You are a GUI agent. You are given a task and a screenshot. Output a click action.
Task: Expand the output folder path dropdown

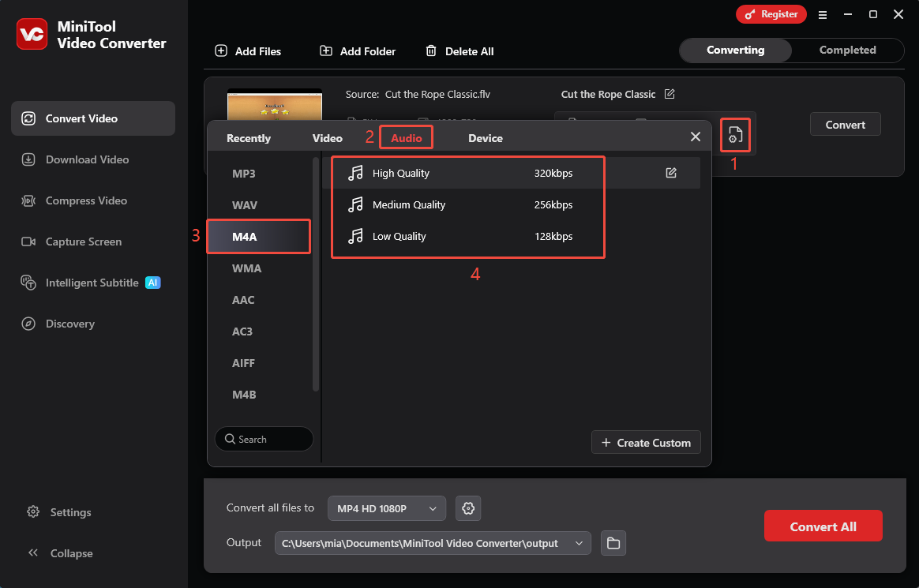(x=579, y=543)
